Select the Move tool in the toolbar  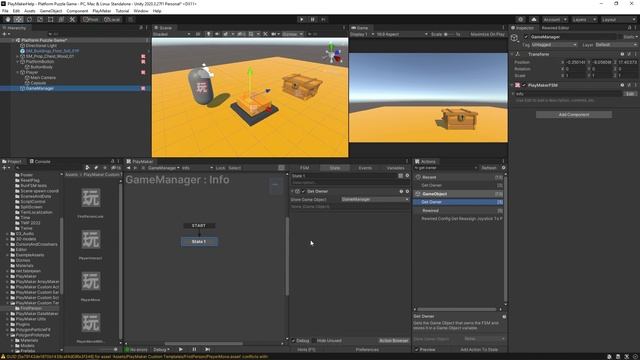click(x=18, y=19)
